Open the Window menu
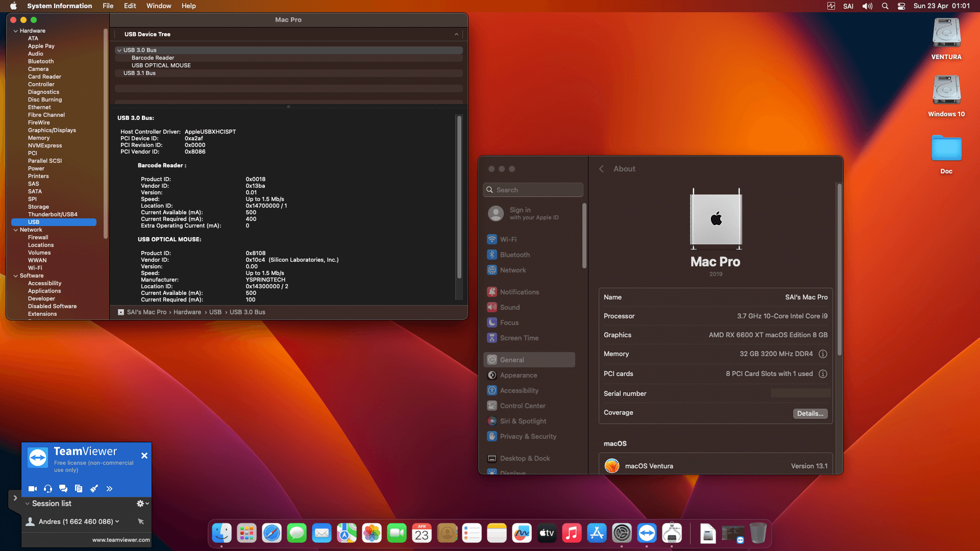The width and height of the screenshot is (980, 551). coord(158,6)
